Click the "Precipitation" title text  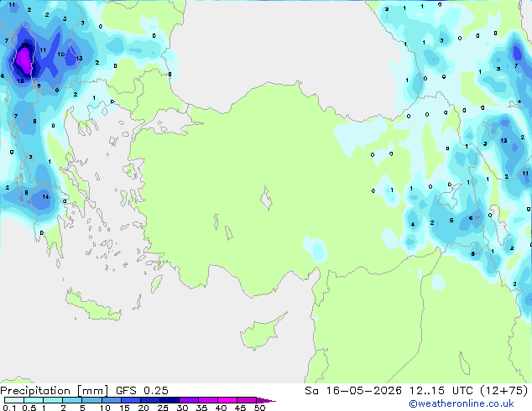point(35,391)
